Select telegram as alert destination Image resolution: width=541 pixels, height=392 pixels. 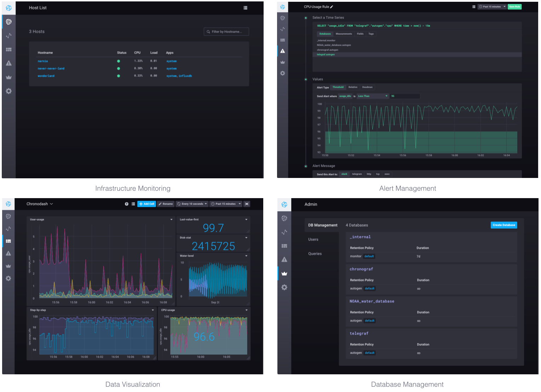[357, 174]
